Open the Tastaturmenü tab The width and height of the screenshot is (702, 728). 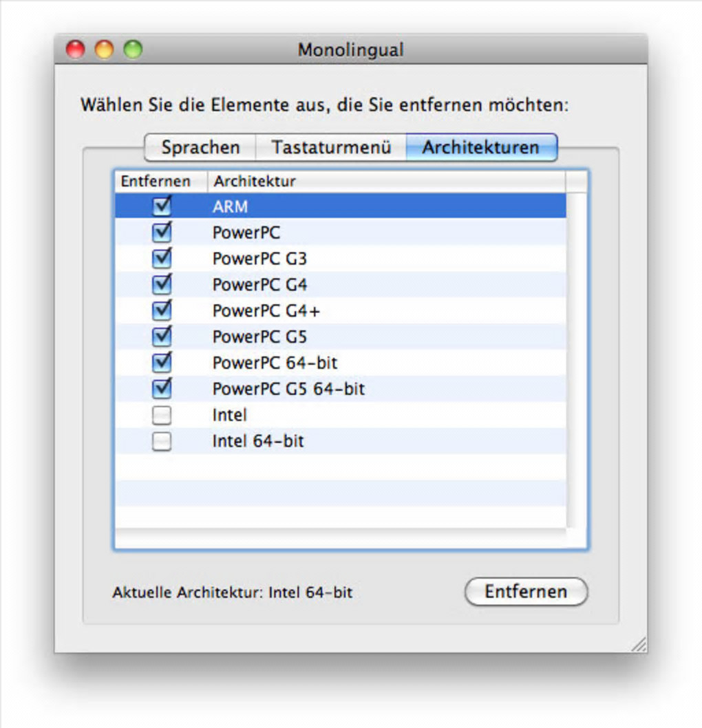click(331, 148)
